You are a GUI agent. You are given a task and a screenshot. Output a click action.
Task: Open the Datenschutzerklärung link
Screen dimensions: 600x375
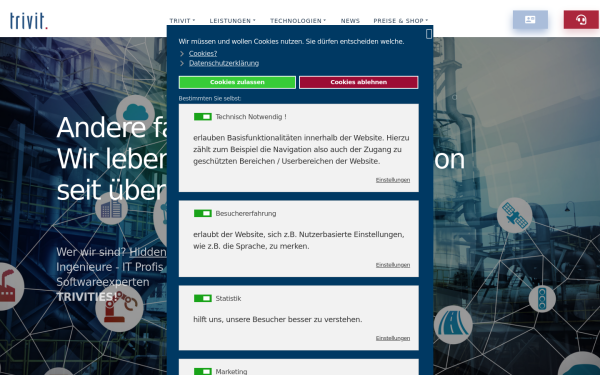[x=224, y=63]
